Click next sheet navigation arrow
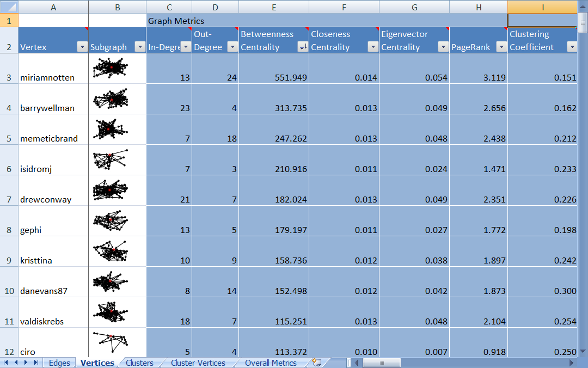588x368 pixels. coord(26,363)
